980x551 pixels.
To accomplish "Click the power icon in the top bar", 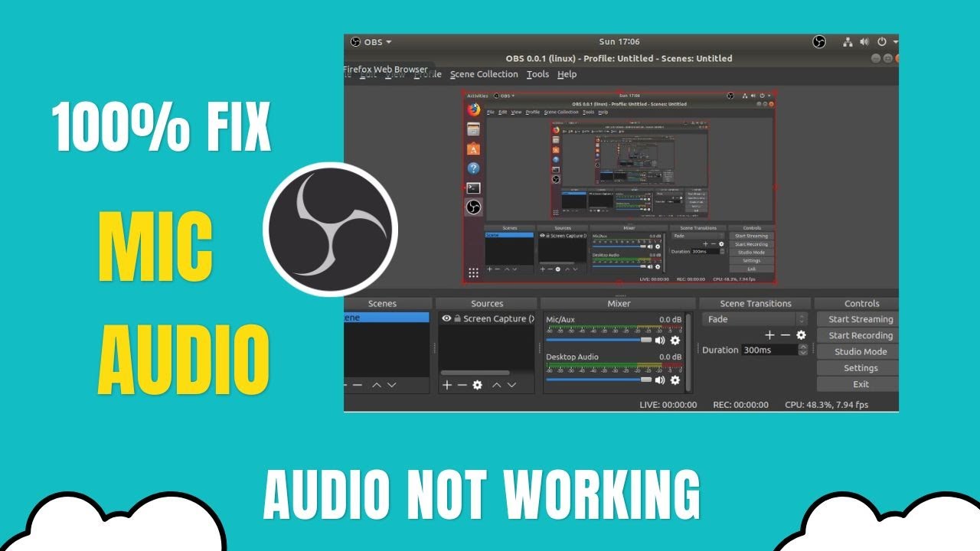I will [882, 42].
